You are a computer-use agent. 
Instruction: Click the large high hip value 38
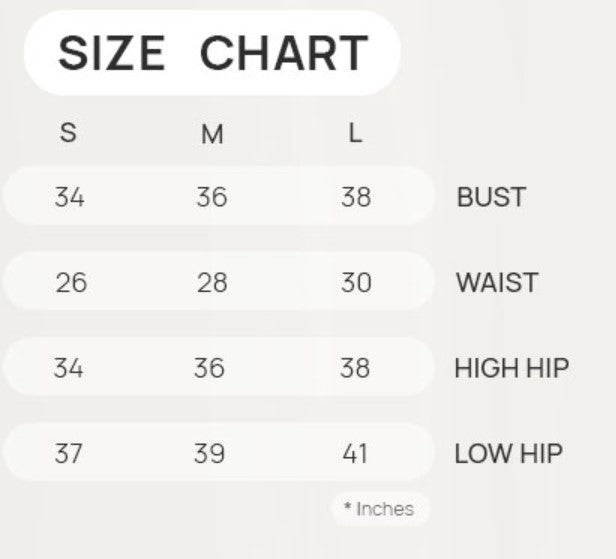pyautogui.click(x=354, y=368)
